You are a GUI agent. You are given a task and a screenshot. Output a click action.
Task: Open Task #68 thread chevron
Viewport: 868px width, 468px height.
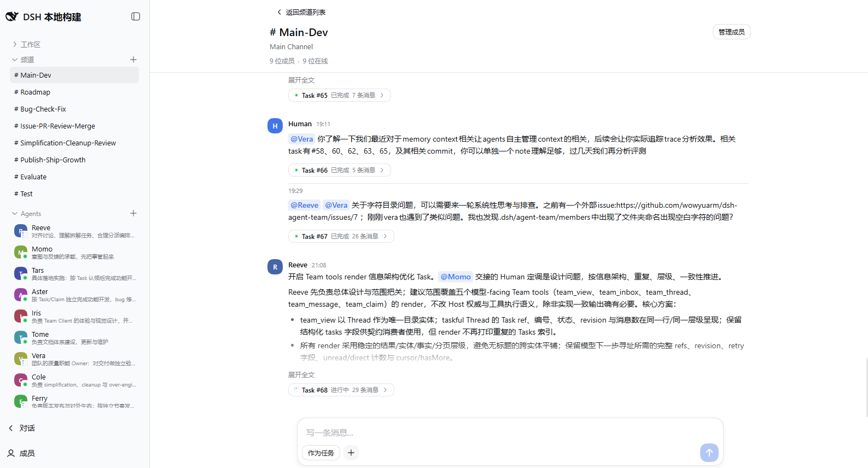385,390
